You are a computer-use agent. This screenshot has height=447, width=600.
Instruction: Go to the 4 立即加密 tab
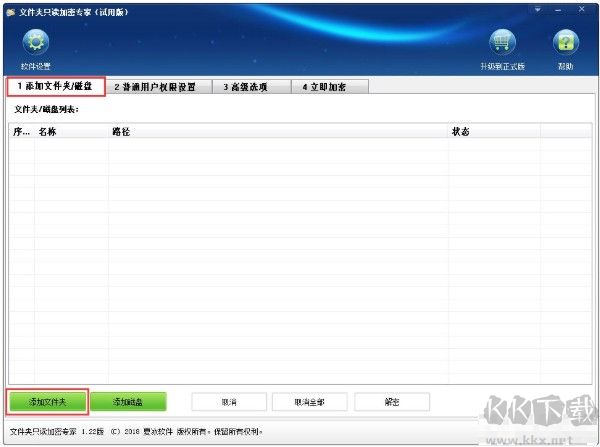pos(329,87)
